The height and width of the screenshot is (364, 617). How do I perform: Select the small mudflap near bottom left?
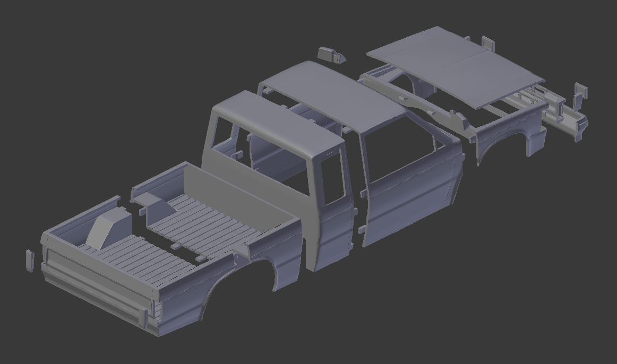(x=30, y=260)
